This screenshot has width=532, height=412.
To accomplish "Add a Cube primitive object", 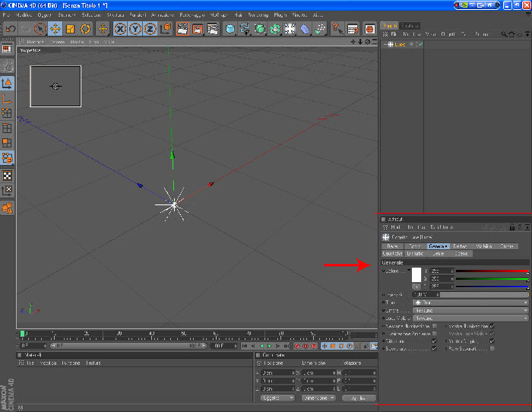I will click(230, 29).
